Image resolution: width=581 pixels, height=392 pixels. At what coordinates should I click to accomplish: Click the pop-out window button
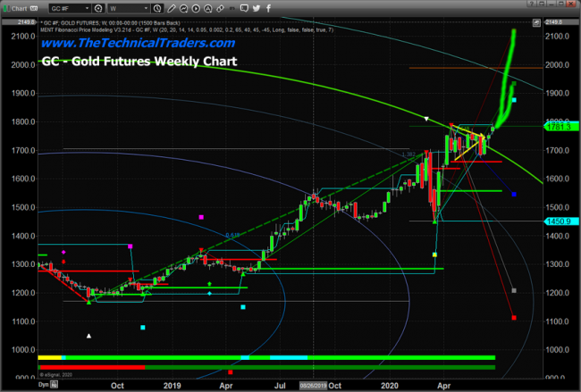point(542,4)
